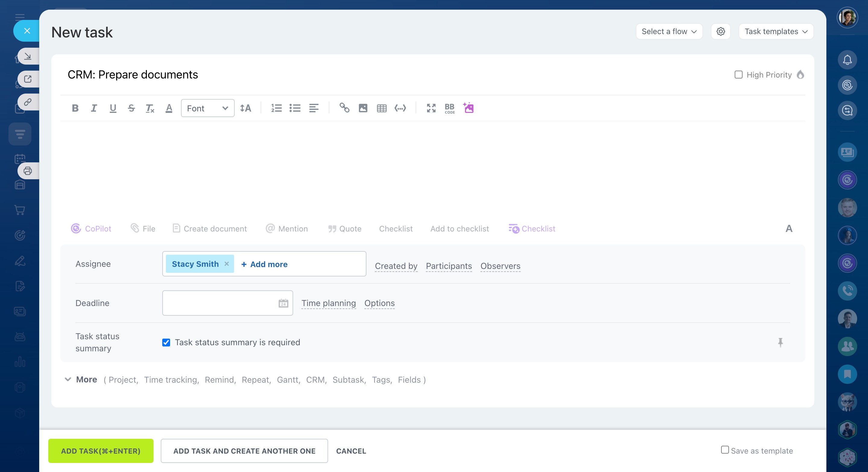The width and height of the screenshot is (868, 472).
Task: Toggle bold text formatting
Action: click(x=75, y=108)
